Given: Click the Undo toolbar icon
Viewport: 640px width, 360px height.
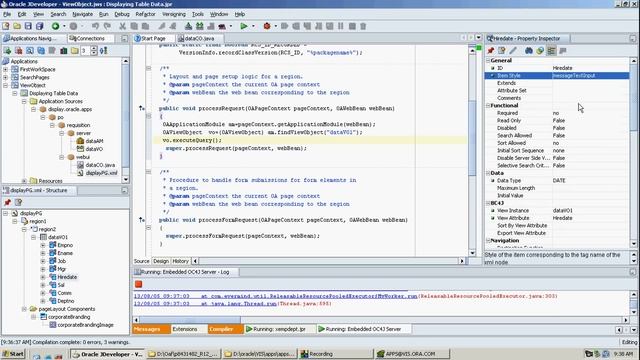Looking at the screenshot, I should pyautogui.click(x=95, y=26).
